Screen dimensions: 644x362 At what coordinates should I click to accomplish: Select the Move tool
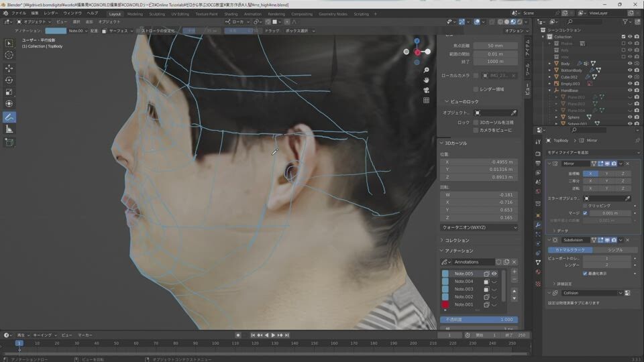pos(9,68)
